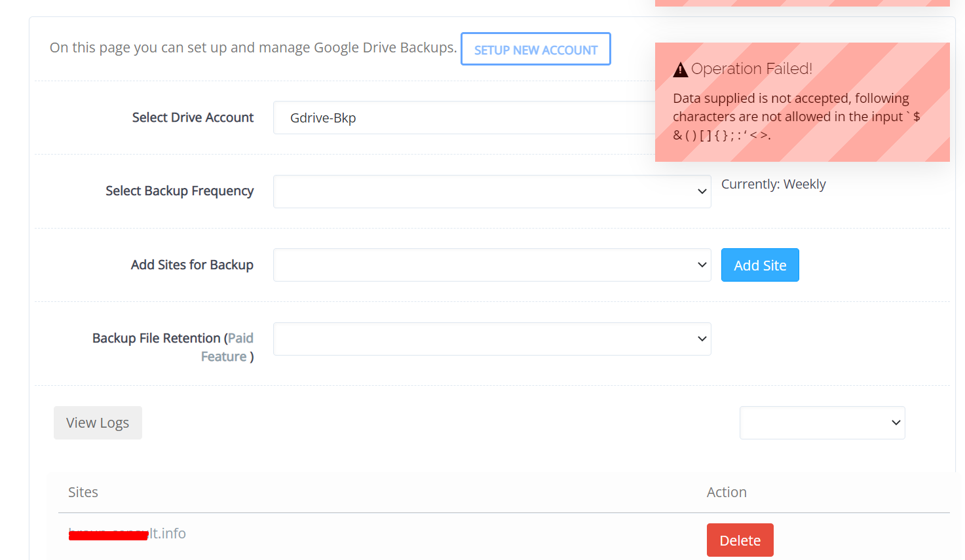The width and height of the screenshot is (965, 560).
Task: Open the Select Backup Frequency dropdown
Action: pos(491,191)
